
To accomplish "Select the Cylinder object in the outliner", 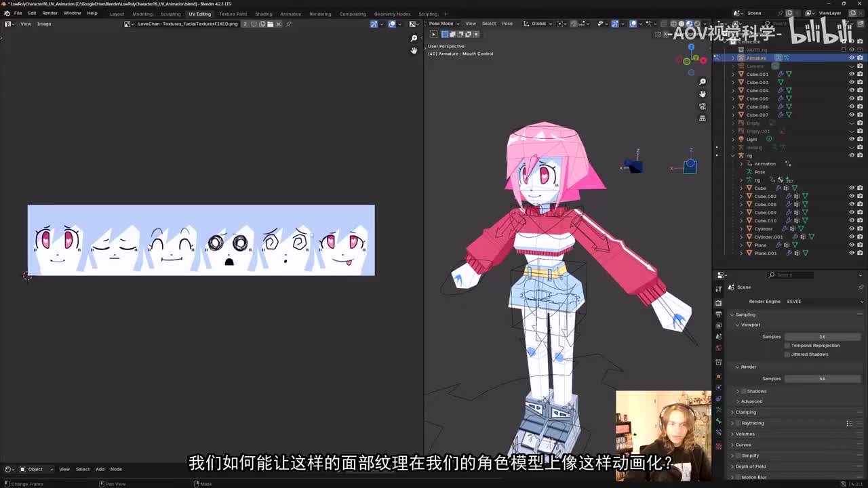I will click(x=763, y=228).
